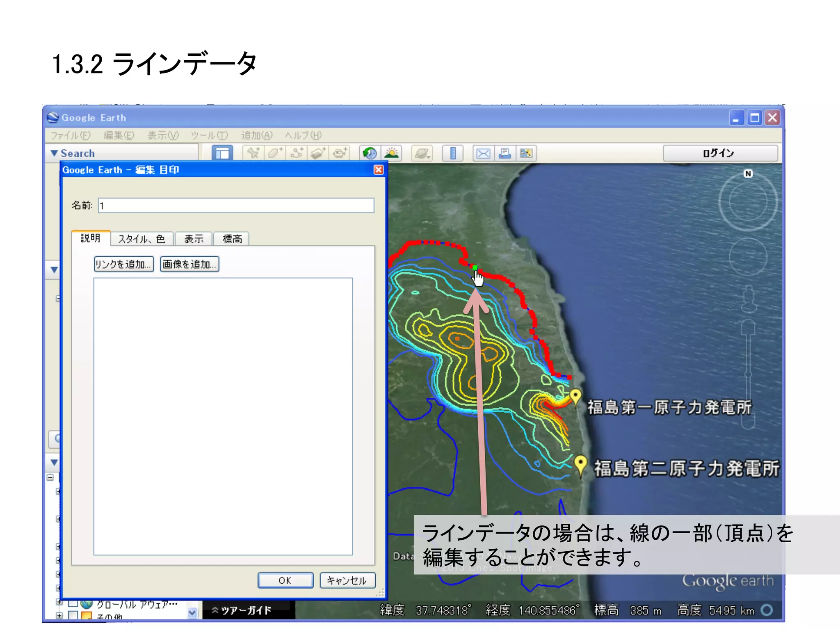The image size is (840, 630).
Task: Close the 編集 目印 dialog with X
Action: pos(379,170)
